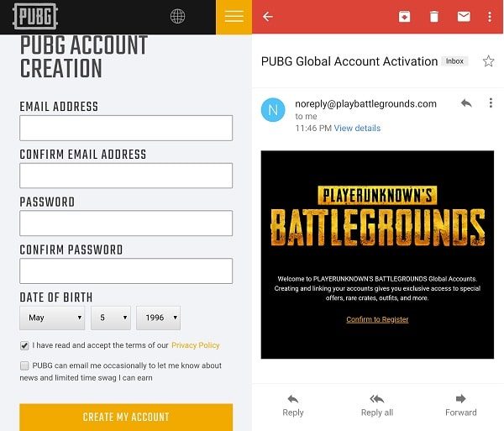Viewport: 504px width, 431px height.
Task: Archive the email with archive icon
Action: pyautogui.click(x=404, y=17)
